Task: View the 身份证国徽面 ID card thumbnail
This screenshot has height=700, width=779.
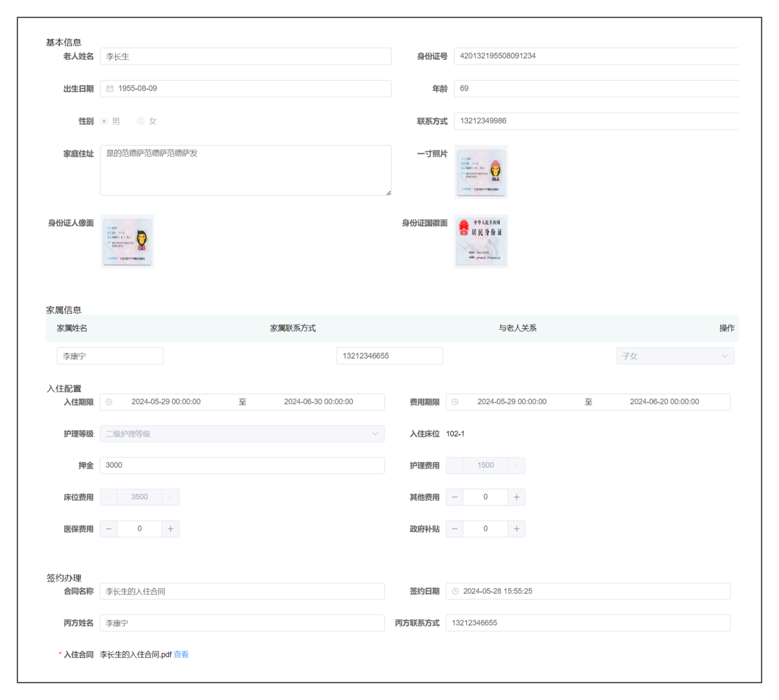Action: click(481, 241)
